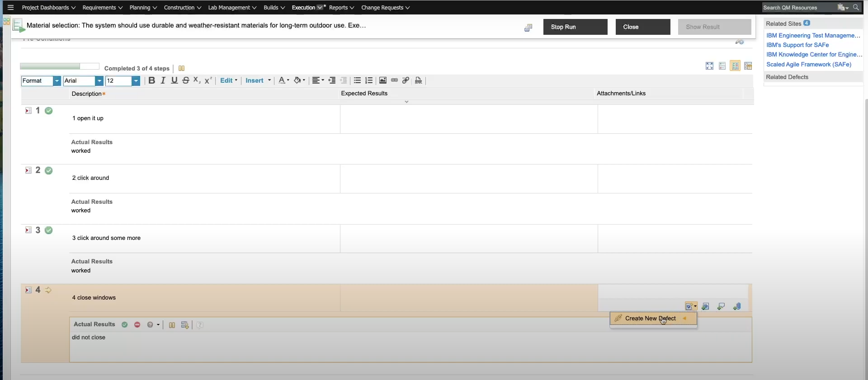Insert an image using toolbar icon

click(x=382, y=80)
